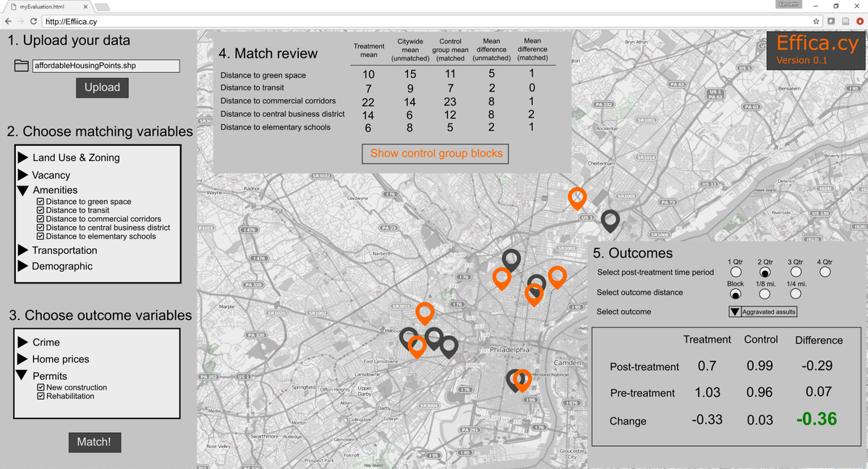Select Block outcome distance
This screenshot has height=469, width=868.
736,294
